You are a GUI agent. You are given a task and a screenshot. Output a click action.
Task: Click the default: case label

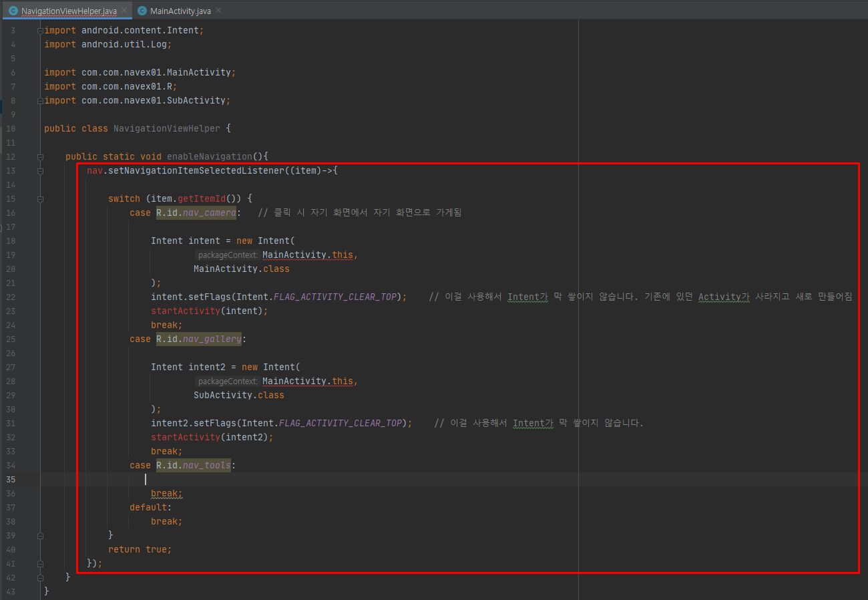pos(151,508)
